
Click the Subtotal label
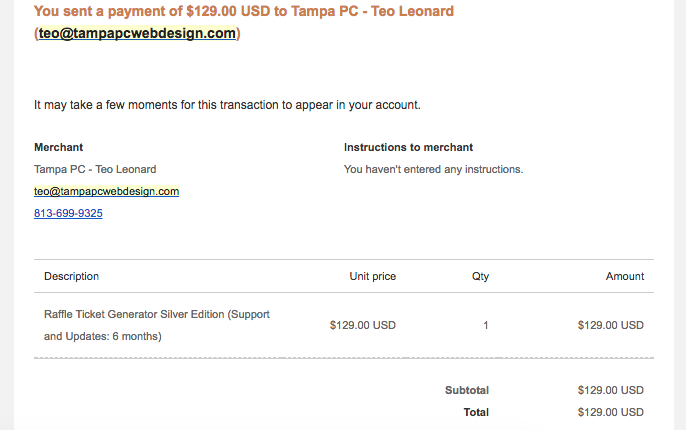click(466, 390)
